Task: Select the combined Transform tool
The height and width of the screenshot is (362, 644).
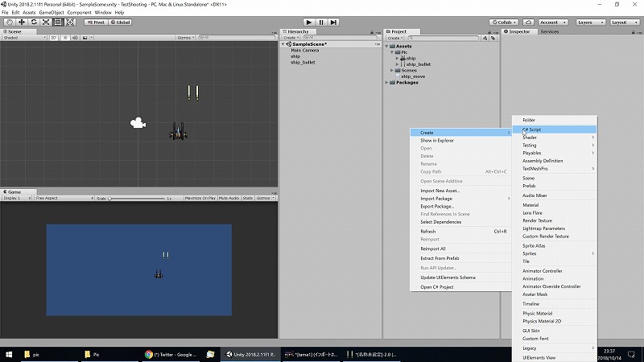Action: pos(70,23)
